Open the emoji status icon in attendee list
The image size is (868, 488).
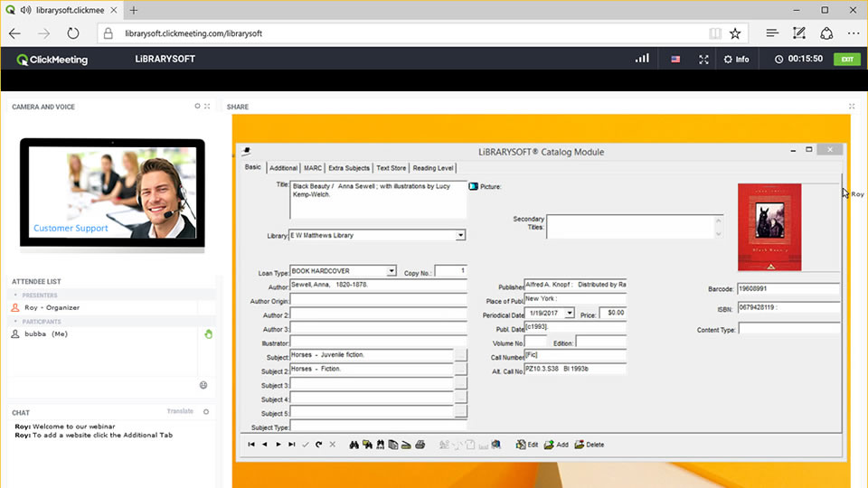coord(203,385)
